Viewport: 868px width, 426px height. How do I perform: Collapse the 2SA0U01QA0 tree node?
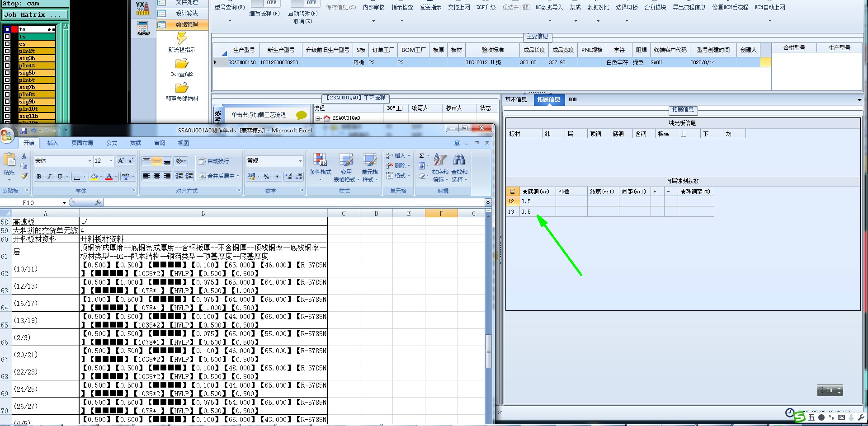click(318, 118)
